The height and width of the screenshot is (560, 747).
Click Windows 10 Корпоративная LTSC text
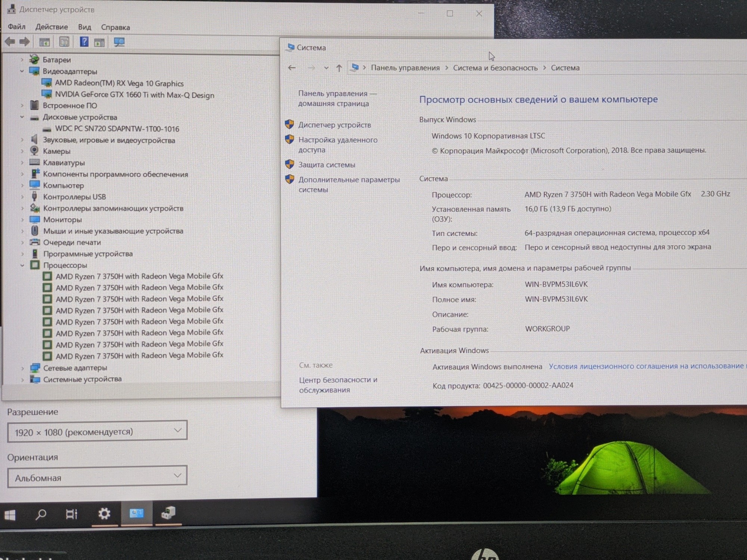coord(488,136)
